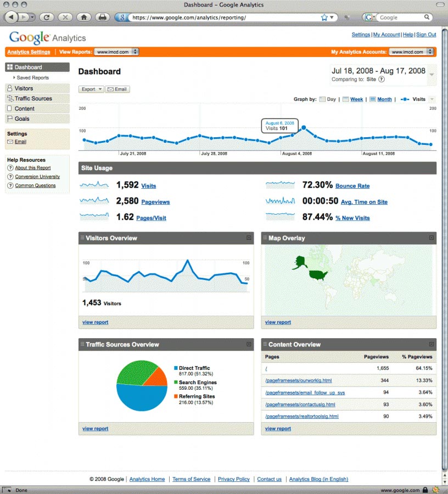The width and height of the screenshot is (448, 494).
Task: Go back with the browser back arrow
Action: point(12,17)
